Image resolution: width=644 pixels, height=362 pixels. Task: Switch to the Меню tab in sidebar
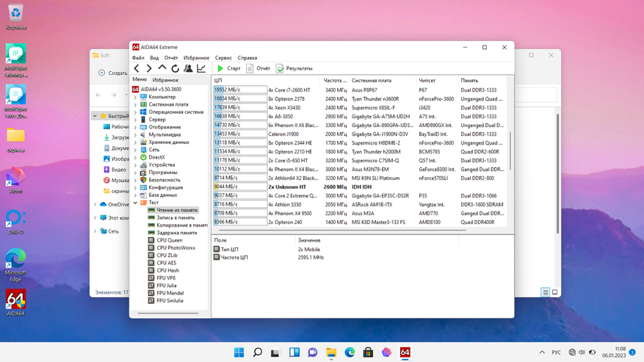click(x=140, y=79)
